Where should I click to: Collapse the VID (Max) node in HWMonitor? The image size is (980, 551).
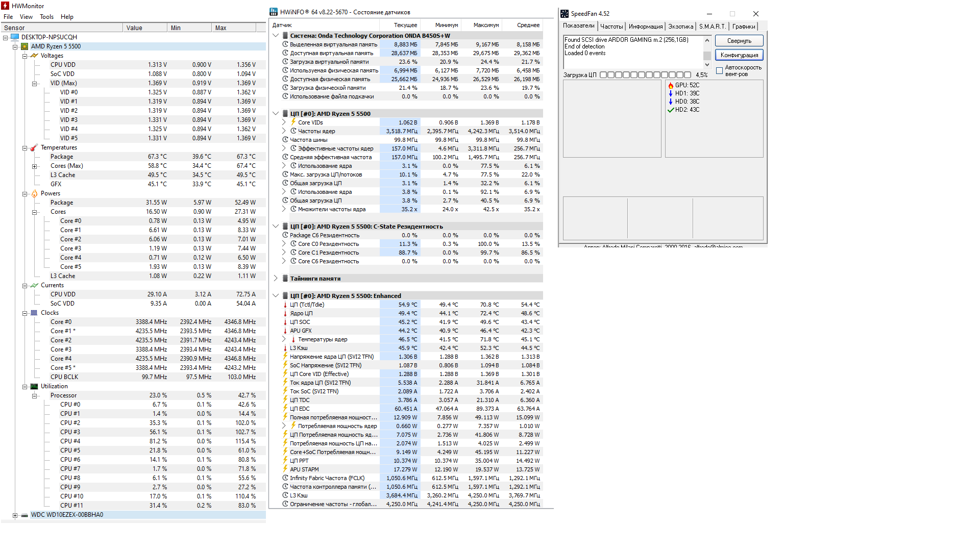34,84
